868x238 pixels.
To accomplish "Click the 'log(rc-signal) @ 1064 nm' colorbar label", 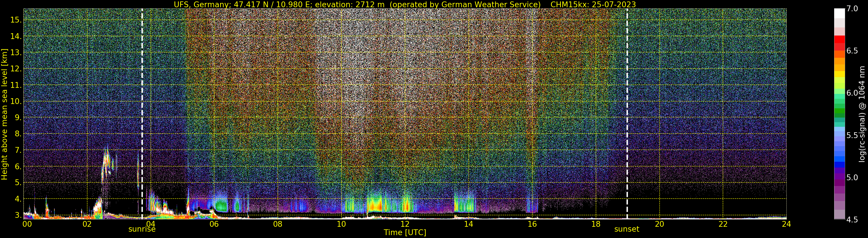I will point(862,114).
